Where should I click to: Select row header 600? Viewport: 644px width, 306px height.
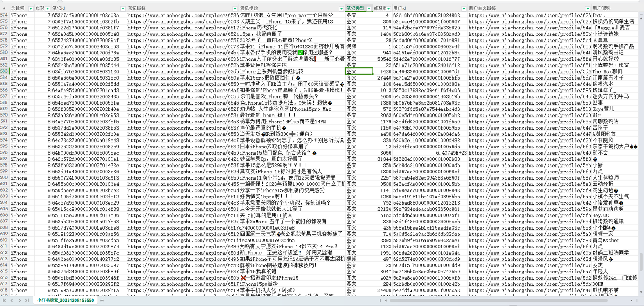click(4, 178)
